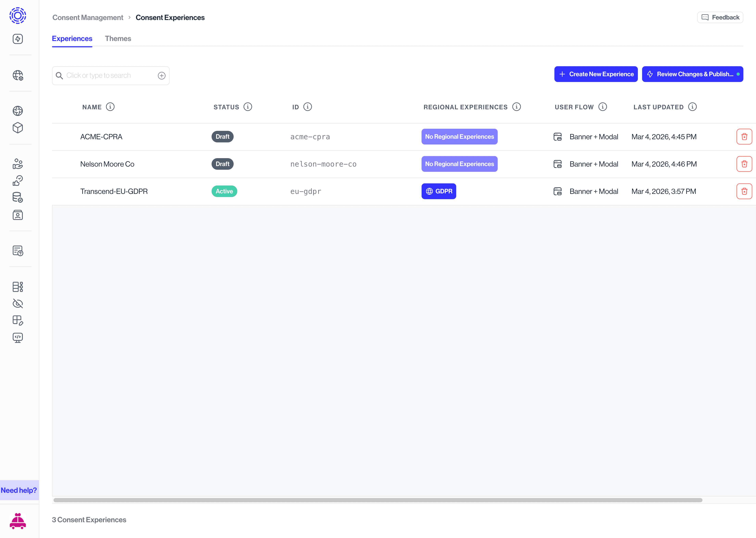Open the contact card sidebar icon
756x538 pixels.
pos(17,215)
